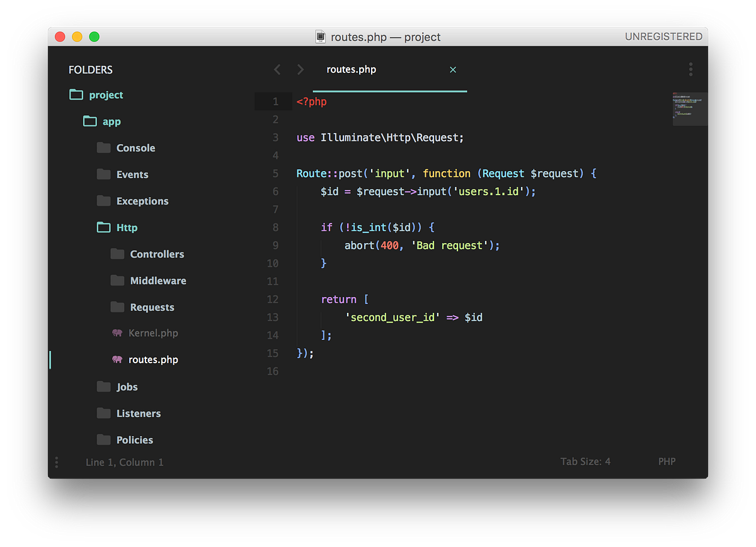The width and height of the screenshot is (756, 547).
Task: Open the Controllers folder icon
Action: tap(117, 254)
